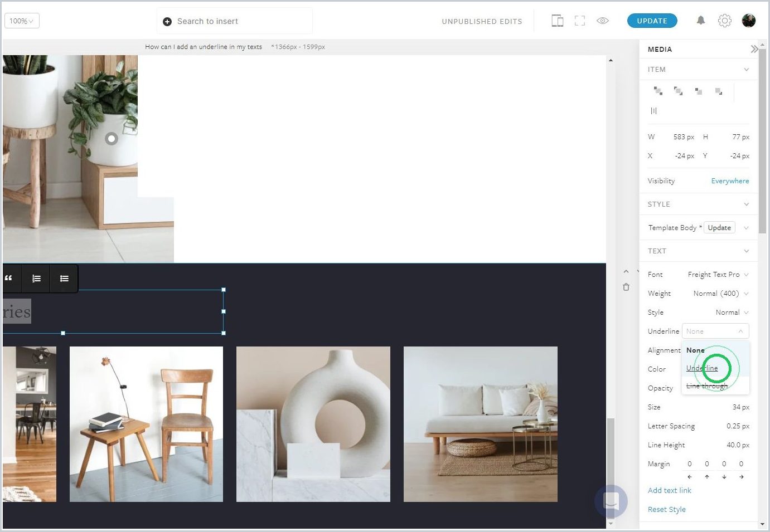Click Reset Style link
The width and height of the screenshot is (770, 532).
(666, 510)
